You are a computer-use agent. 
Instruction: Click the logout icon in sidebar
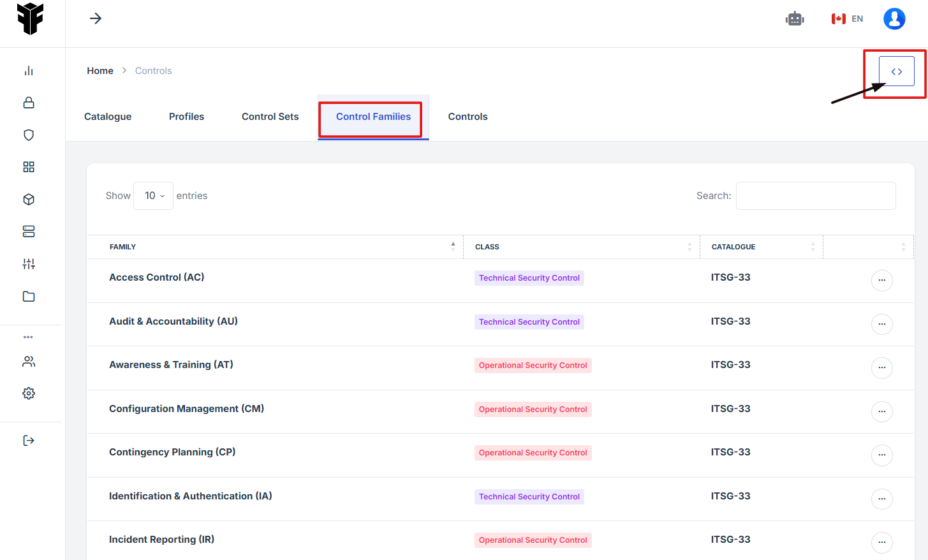(x=29, y=441)
